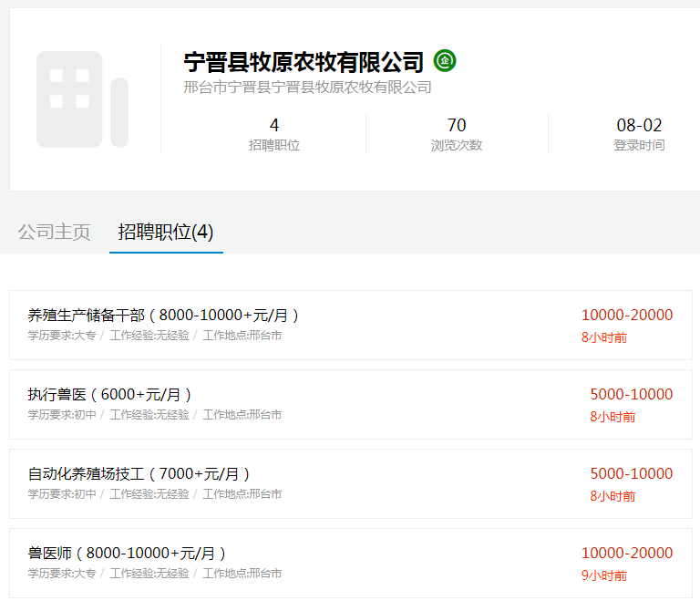Viewport: 700px width, 601px height.
Task: Click the 4 招聘职位 counter
Action: point(274,134)
